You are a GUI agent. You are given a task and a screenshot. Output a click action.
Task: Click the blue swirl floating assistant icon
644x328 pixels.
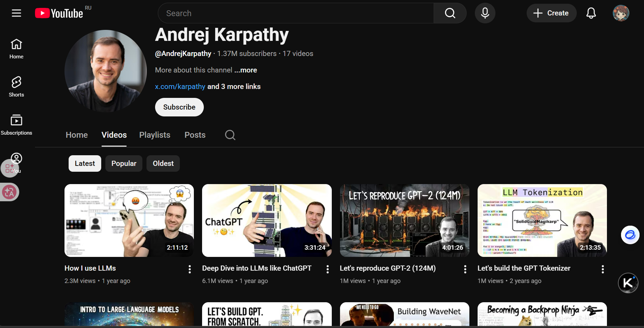(x=630, y=235)
